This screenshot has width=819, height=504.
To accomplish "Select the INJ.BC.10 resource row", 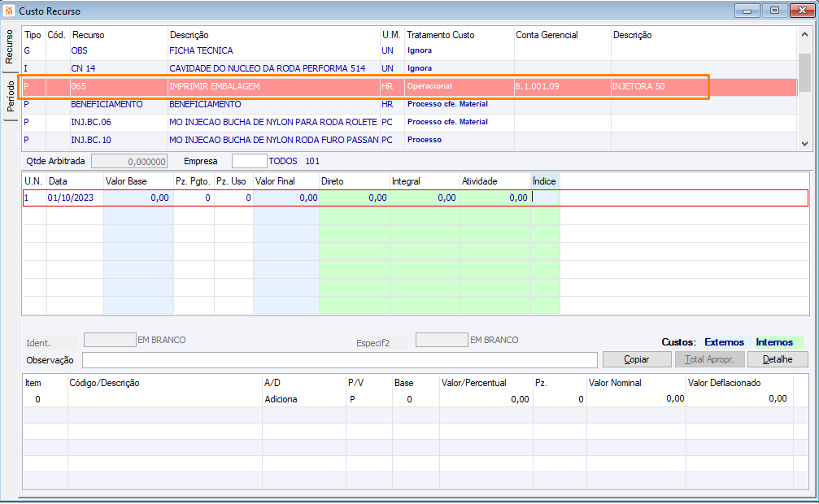I will (x=410, y=140).
